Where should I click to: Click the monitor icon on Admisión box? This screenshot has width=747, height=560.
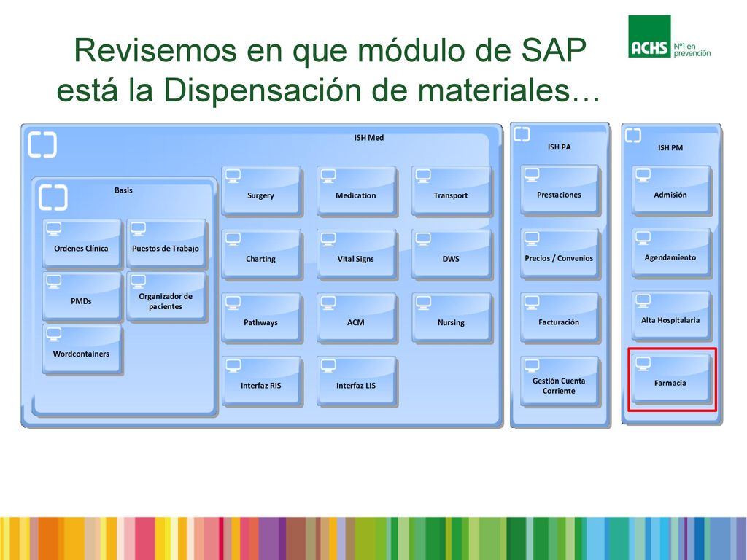[643, 175]
